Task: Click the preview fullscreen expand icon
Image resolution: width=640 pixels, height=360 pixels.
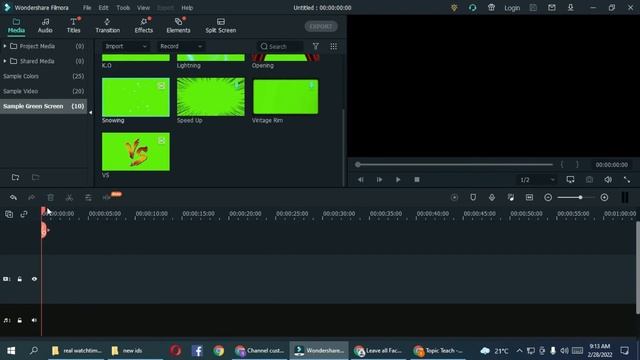Action: (627, 180)
